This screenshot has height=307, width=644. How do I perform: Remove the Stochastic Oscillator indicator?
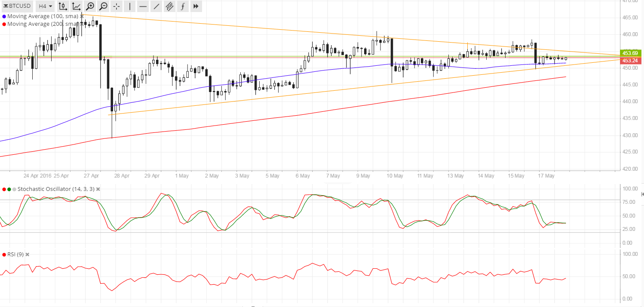coord(98,189)
